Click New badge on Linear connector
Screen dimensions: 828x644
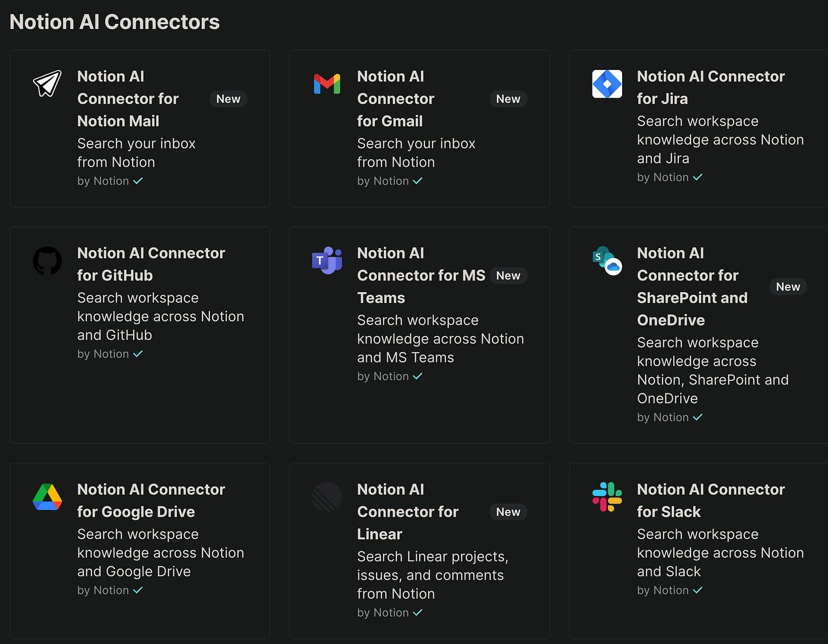(508, 512)
